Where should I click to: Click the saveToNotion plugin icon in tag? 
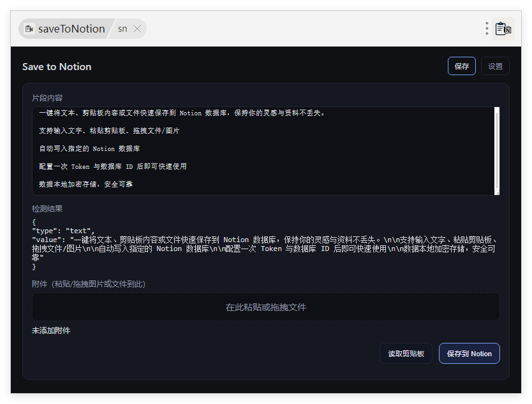pyautogui.click(x=29, y=29)
